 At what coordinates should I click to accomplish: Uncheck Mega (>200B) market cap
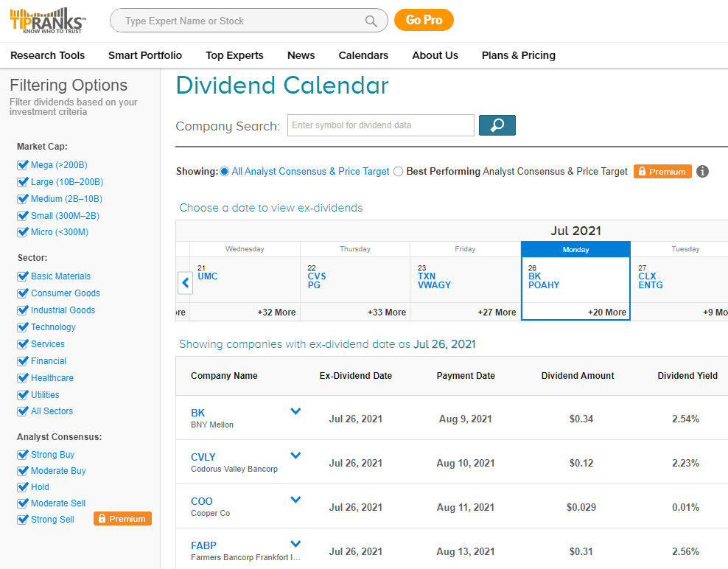click(x=22, y=165)
